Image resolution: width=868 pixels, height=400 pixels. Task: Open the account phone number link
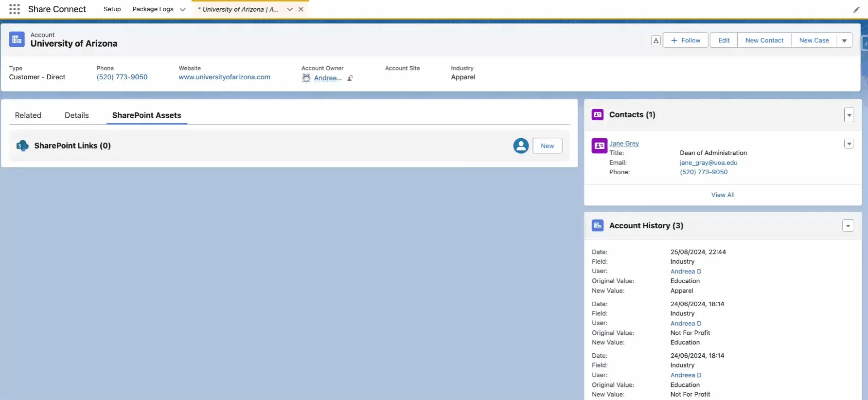(122, 77)
